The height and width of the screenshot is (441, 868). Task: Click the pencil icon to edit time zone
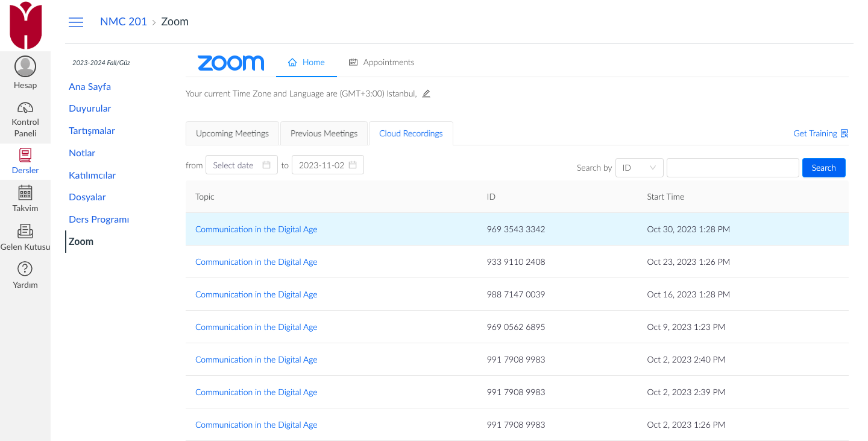(x=426, y=94)
